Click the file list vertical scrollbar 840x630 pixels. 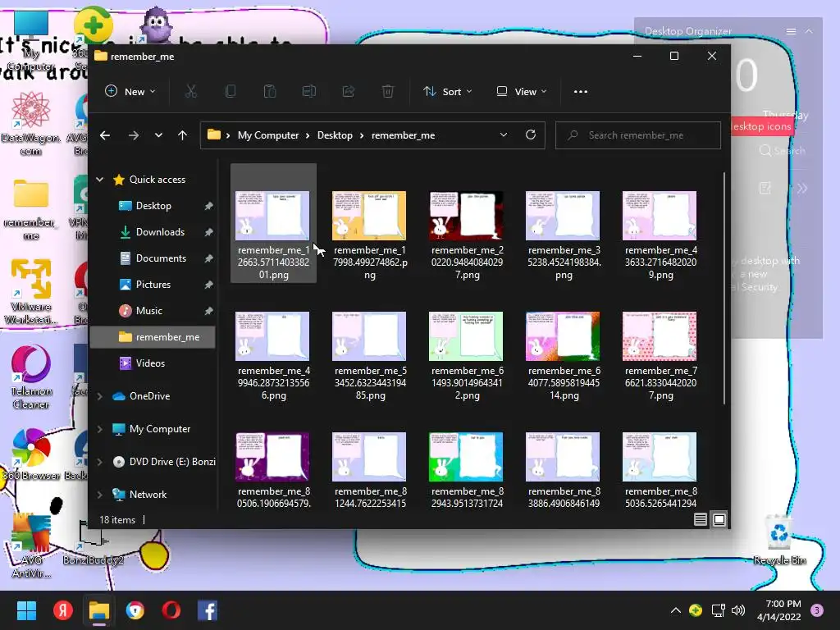point(724,288)
